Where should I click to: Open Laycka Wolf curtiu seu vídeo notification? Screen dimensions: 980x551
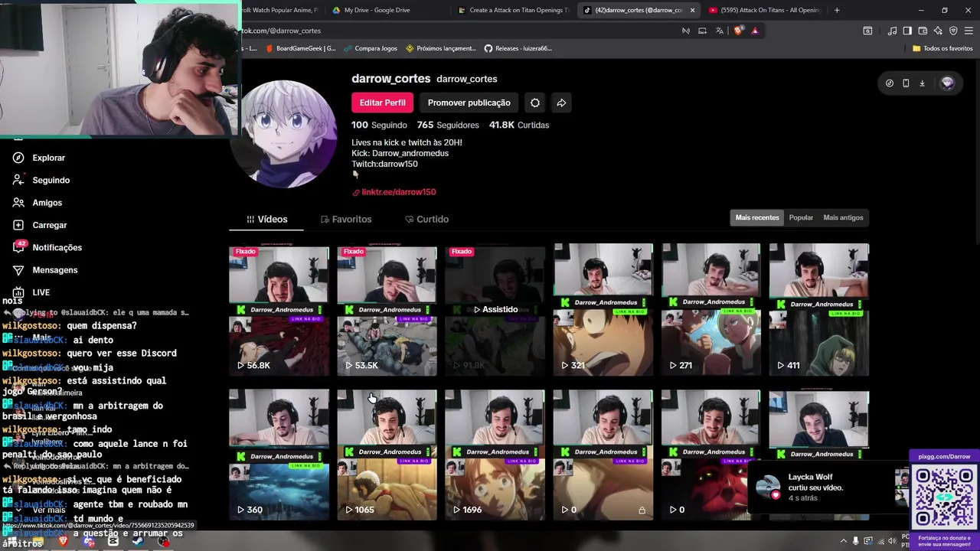(827, 487)
